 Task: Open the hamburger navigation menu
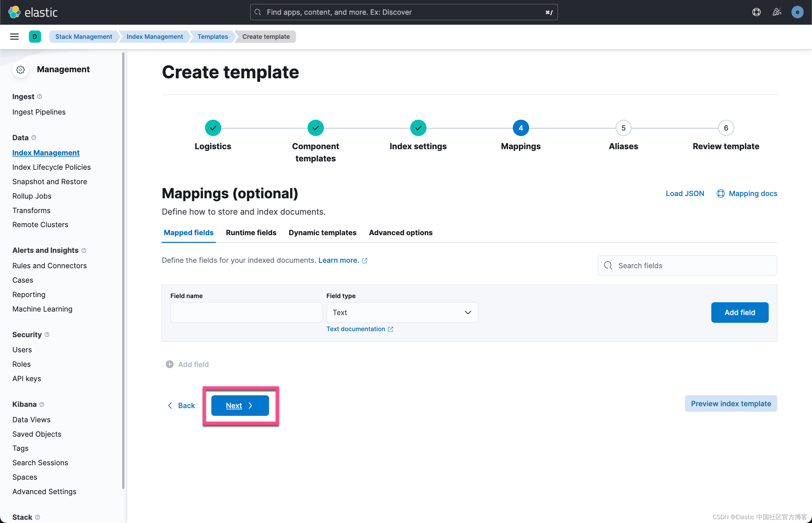point(14,37)
